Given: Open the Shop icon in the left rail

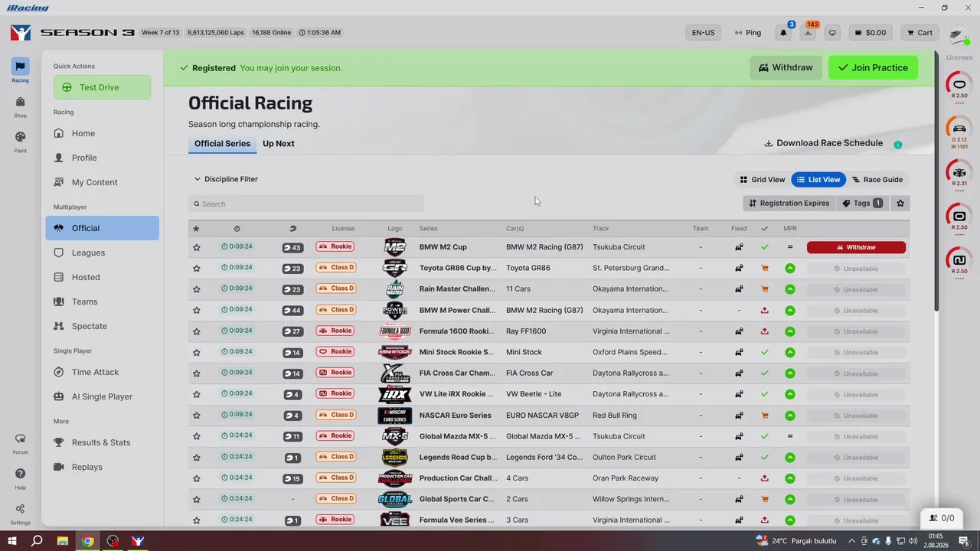Looking at the screenshot, I should (x=20, y=106).
